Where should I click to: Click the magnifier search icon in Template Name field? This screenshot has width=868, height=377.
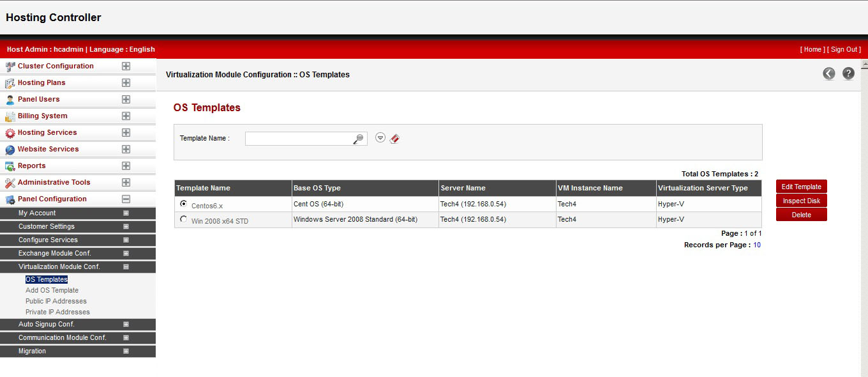(x=359, y=139)
